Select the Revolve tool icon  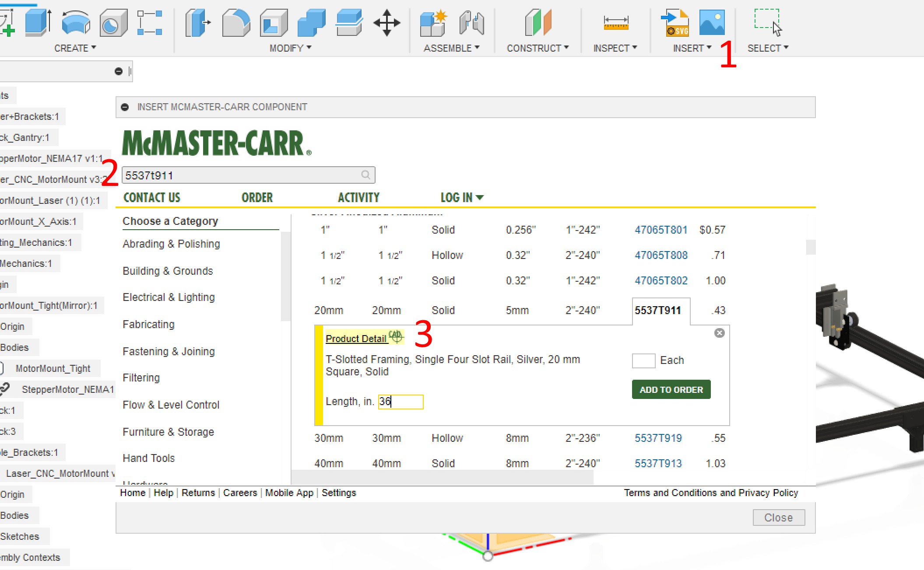coord(75,22)
